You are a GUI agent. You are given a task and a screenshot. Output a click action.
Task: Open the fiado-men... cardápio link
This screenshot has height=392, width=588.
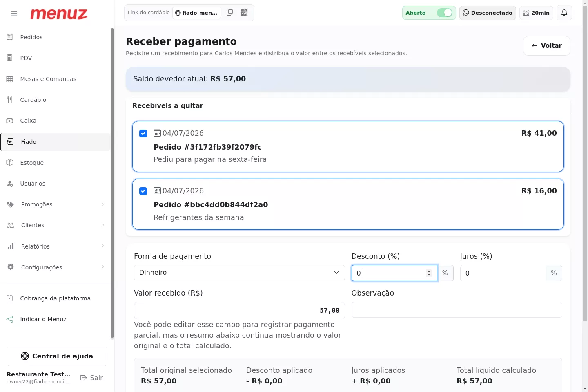[x=196, y=13]
